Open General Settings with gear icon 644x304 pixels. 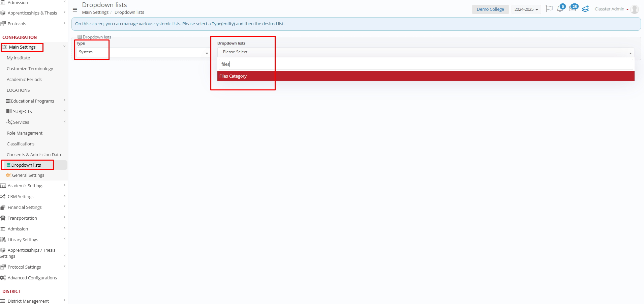click(28, 175)
